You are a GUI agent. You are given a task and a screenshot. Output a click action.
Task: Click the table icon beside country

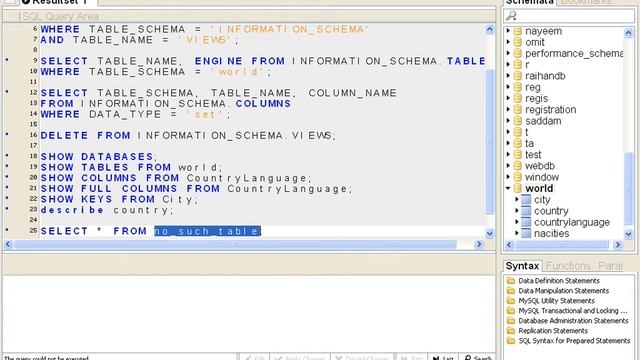(527, 211)
